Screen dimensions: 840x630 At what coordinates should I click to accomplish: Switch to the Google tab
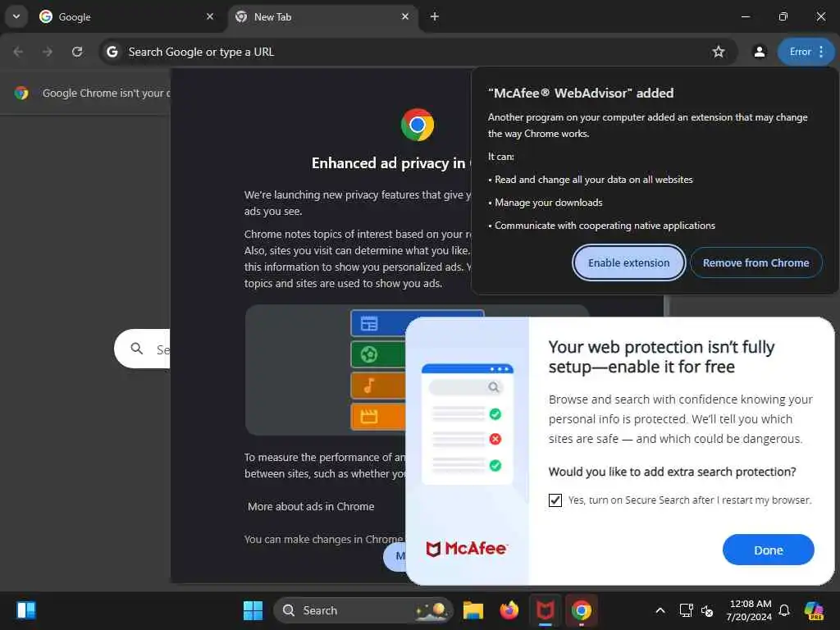126,17
